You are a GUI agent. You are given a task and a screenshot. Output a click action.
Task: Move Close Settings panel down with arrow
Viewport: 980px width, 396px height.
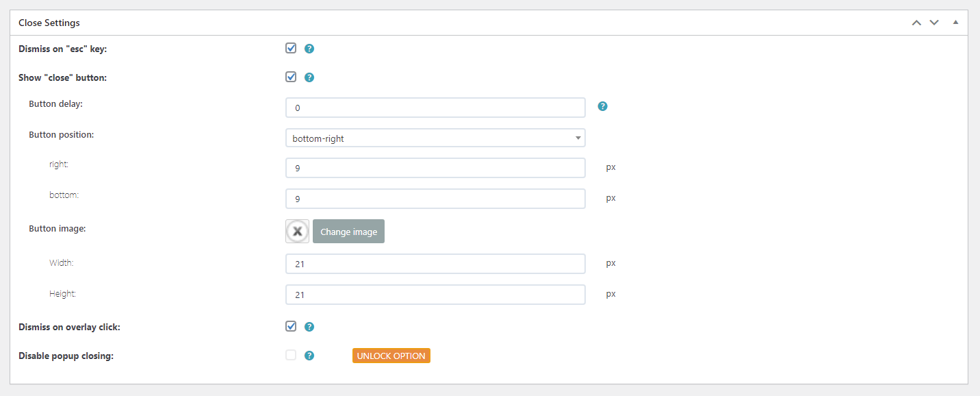point(934,23)
